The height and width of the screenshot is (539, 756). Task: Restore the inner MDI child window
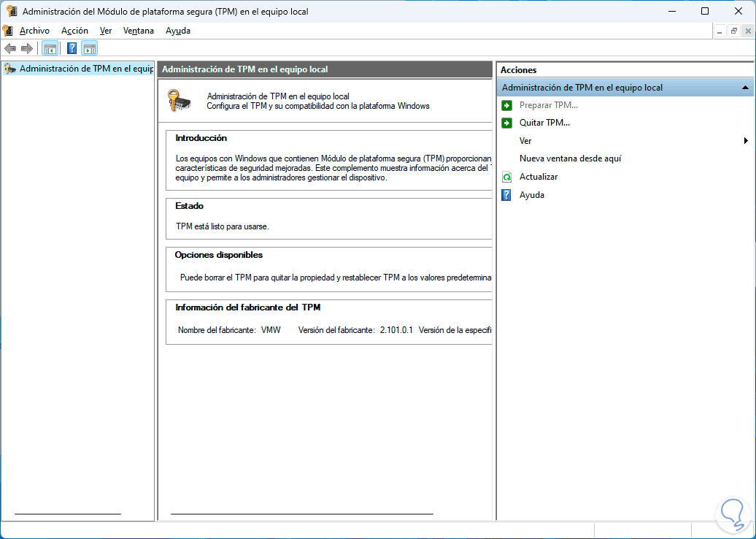(x=734, y=31)
